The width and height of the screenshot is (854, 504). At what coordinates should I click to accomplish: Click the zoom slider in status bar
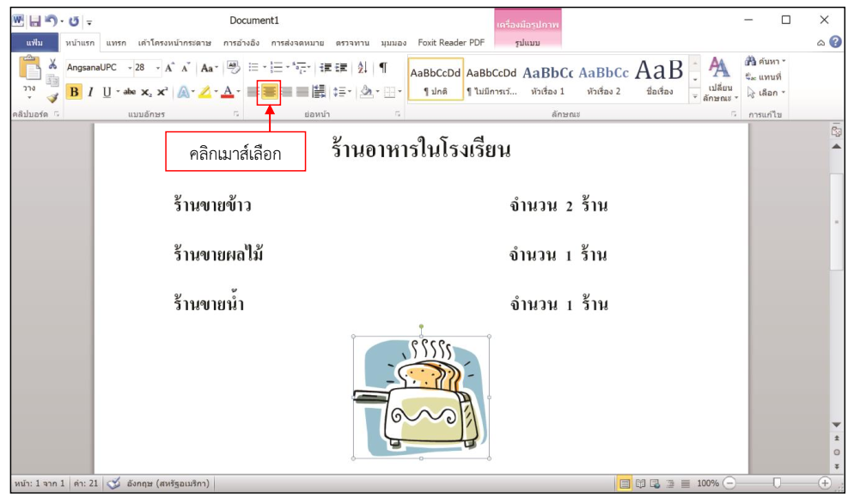pos(777,483)
